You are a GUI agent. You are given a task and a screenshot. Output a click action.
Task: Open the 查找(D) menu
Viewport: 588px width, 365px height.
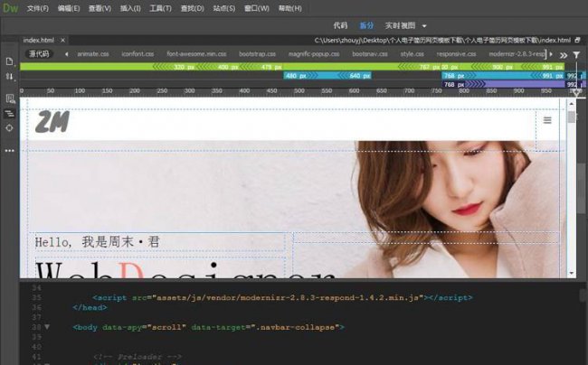click(x=193, y=8)
